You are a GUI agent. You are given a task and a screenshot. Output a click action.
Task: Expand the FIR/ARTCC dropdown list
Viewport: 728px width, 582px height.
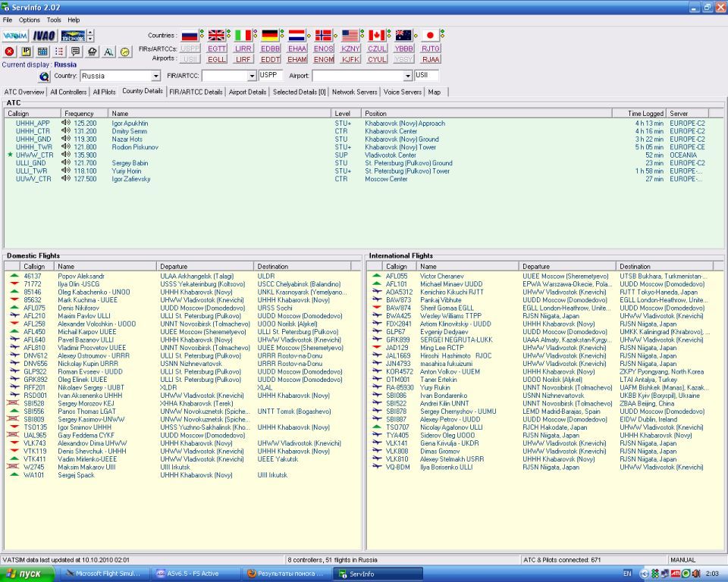[251, 77]
